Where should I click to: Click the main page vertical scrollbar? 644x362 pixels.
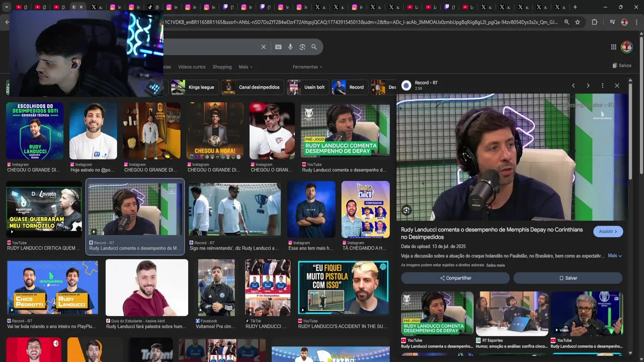click(641, 106)
